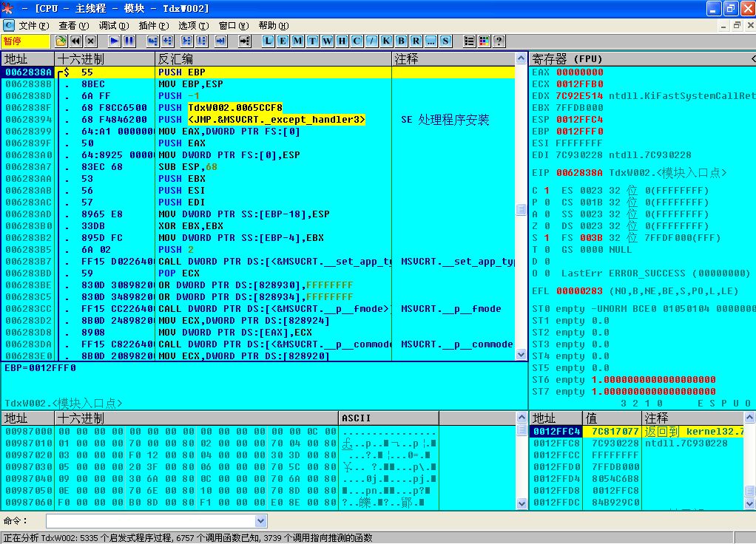Select the POP ECX instruction row
This screenshot has width=756, height=544.
point(258,273)
